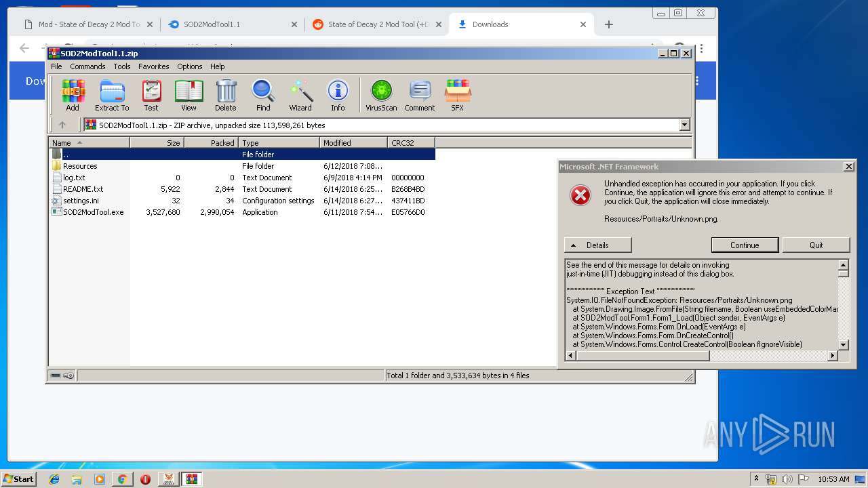Switch to SOD2ModTool1.1 browser tab

(x=233, y=24)
